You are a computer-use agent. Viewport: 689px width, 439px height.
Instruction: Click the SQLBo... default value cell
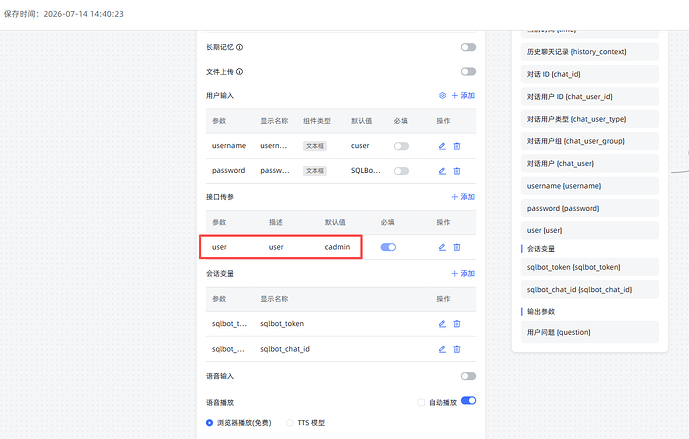[366, 171]
